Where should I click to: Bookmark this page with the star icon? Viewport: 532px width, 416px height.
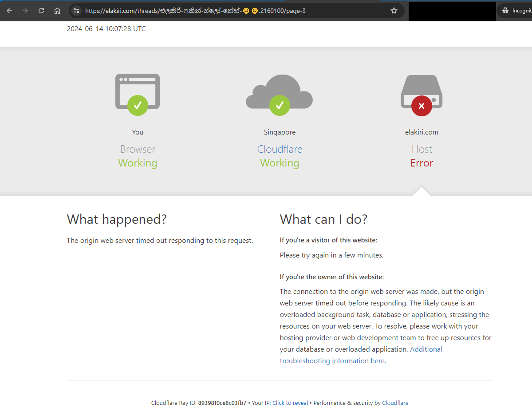pyautogui.click(x=394, y=11)
